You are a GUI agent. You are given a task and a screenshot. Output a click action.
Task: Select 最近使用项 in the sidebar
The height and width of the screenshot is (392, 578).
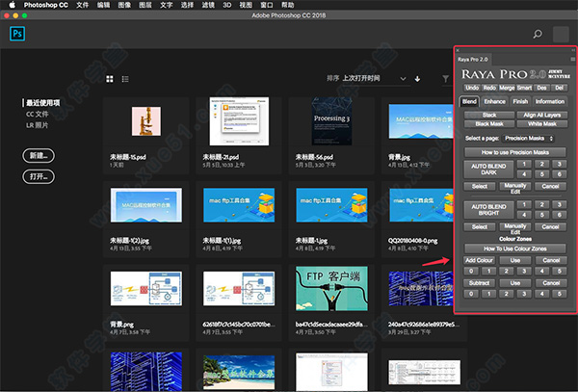[x=42, y=103]
